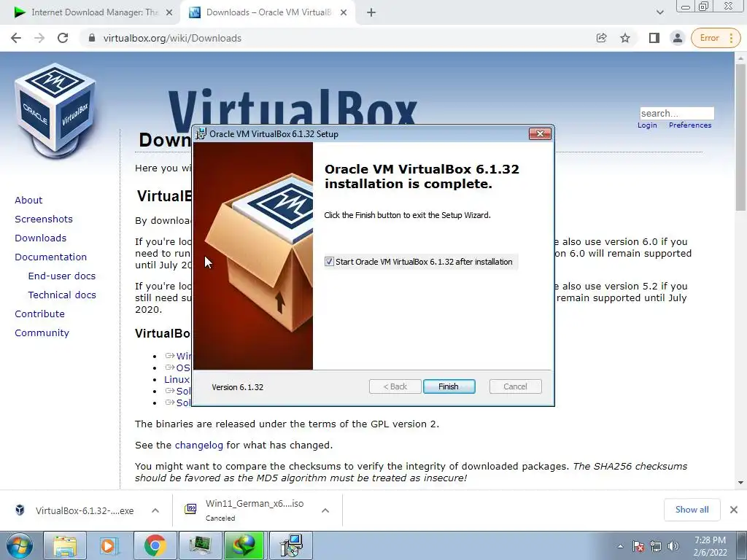
Task: Switch to Internet Download Manager tab
Action: (x=94, y=12)
